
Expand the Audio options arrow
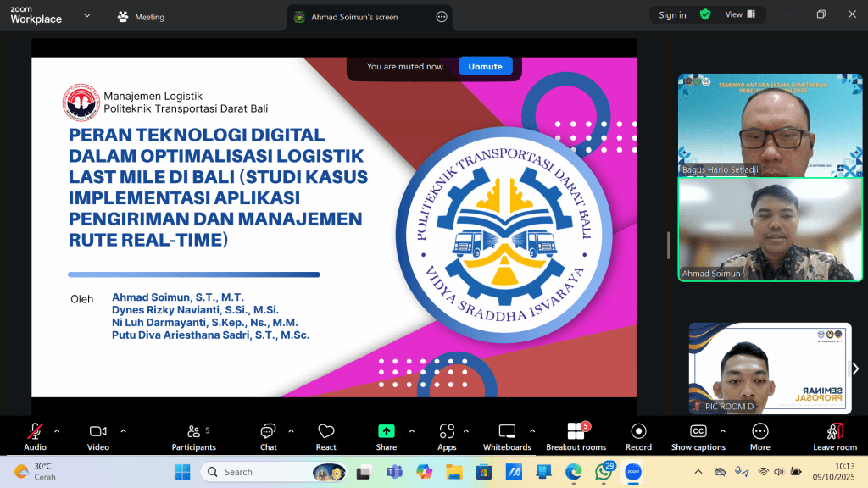click(x=57, y=431)
